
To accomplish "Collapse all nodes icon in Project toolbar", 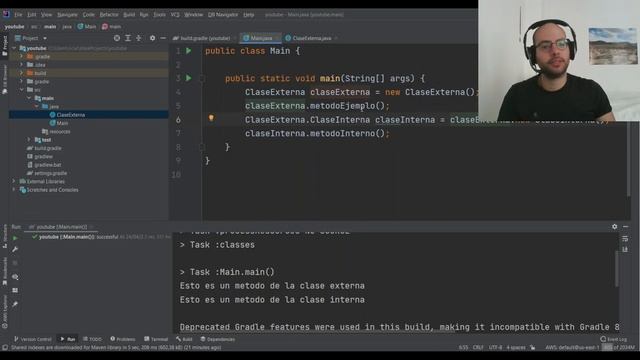I will pyautogui.click(x=139, y=38).
